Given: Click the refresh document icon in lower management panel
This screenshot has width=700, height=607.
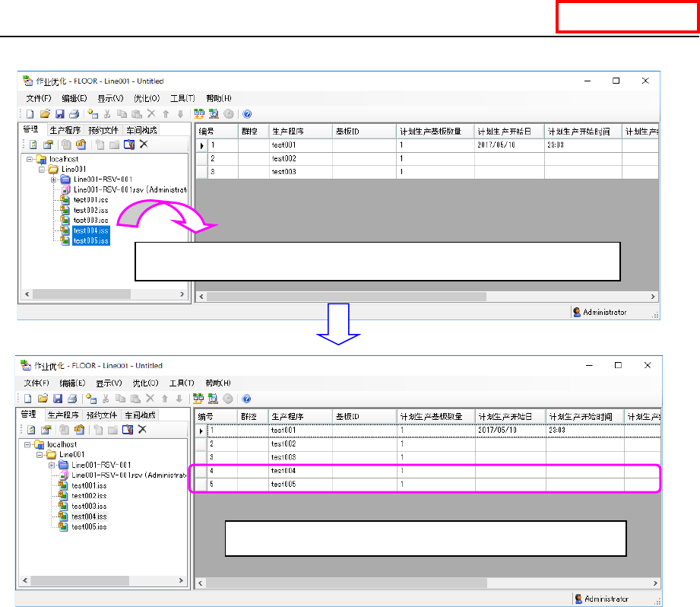Looking at the screenshot, I should pyautogui.click(x=31, y=429).
